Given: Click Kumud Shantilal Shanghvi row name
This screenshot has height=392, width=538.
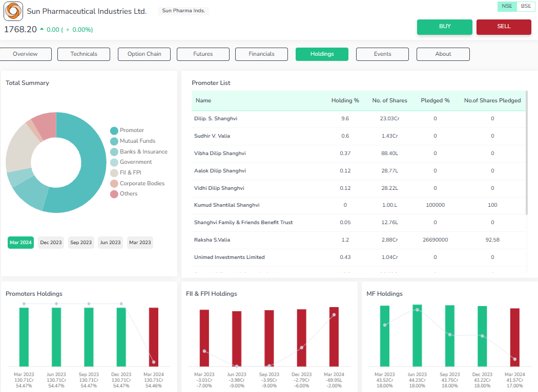Looking at the screenshot, I should (x=227, y=205).
